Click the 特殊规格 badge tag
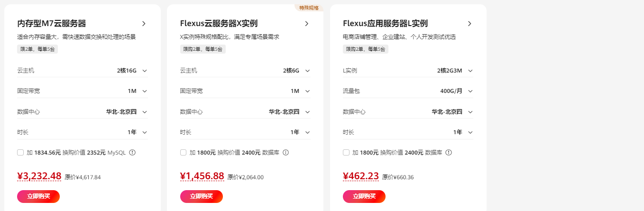Screen dimensions: 644x211 (309, 8)
